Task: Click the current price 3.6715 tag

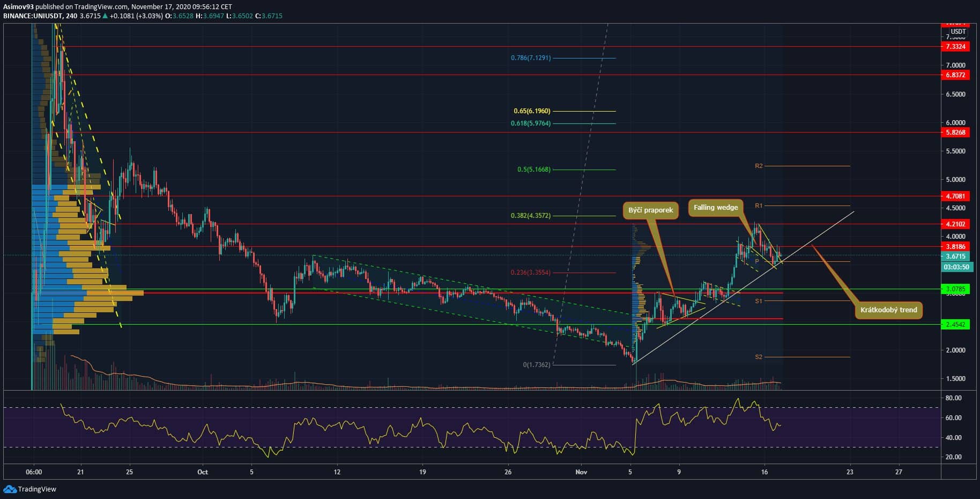Action: pos(955,256)
